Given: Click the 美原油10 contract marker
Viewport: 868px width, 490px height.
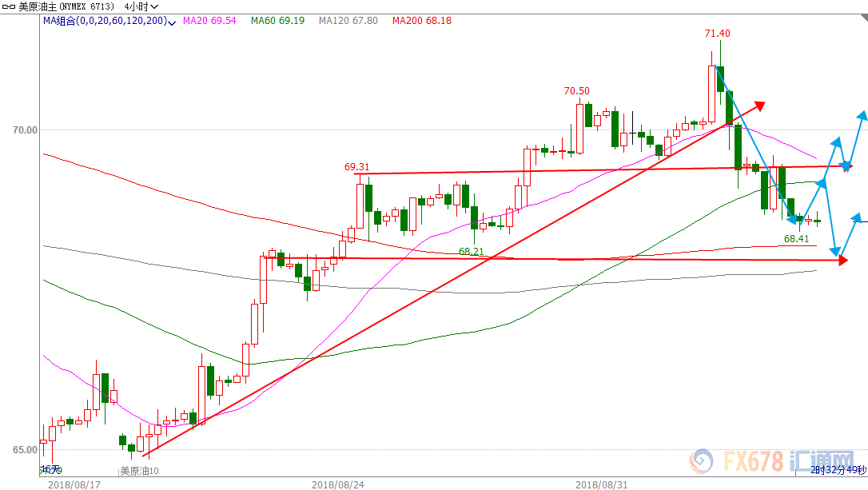Looking at the screenshot, I should click(x=139, y=471).
